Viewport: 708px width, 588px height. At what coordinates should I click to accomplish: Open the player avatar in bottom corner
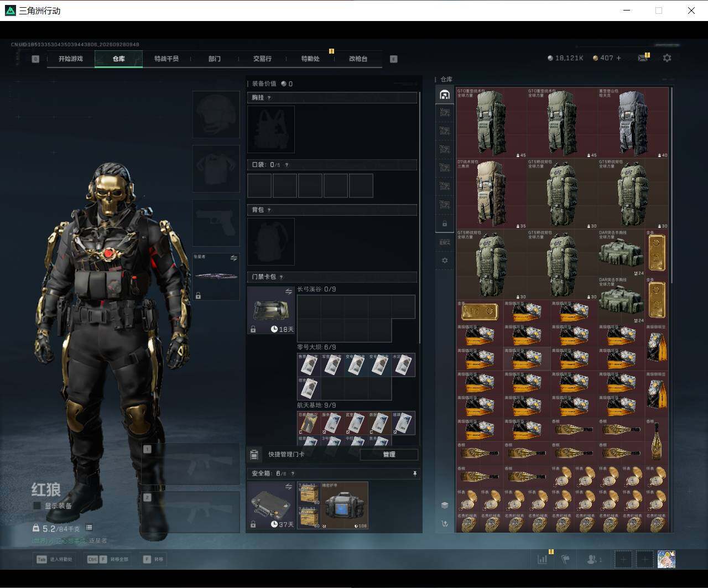666,559
